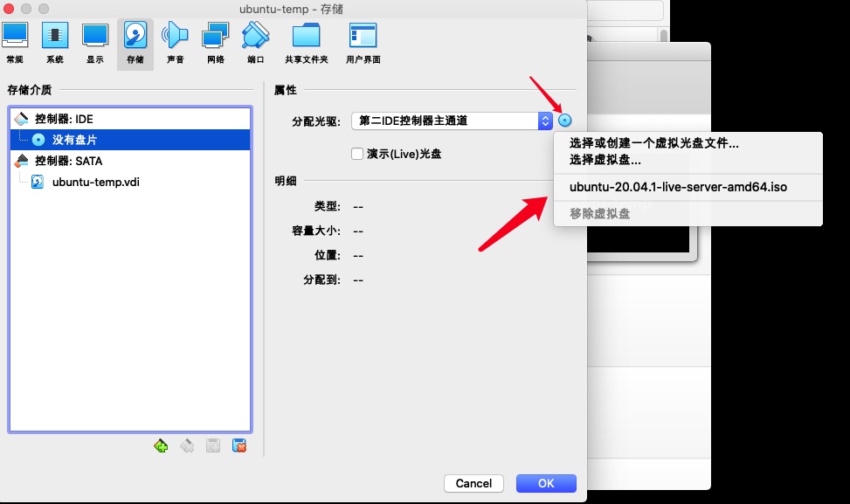Select ubuntu-temp.vdi in storage tree
This screenshot has width=850, height=504.
(95, 183)
